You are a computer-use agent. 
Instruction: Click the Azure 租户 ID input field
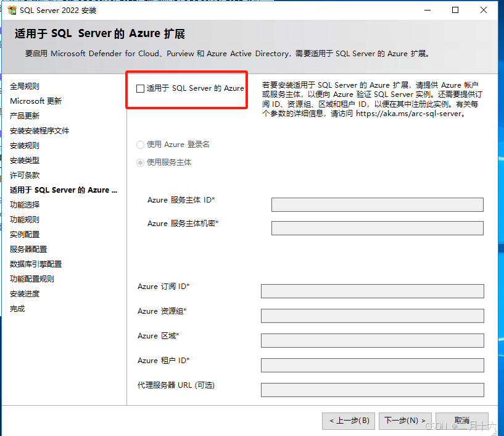tap(373, 365)
